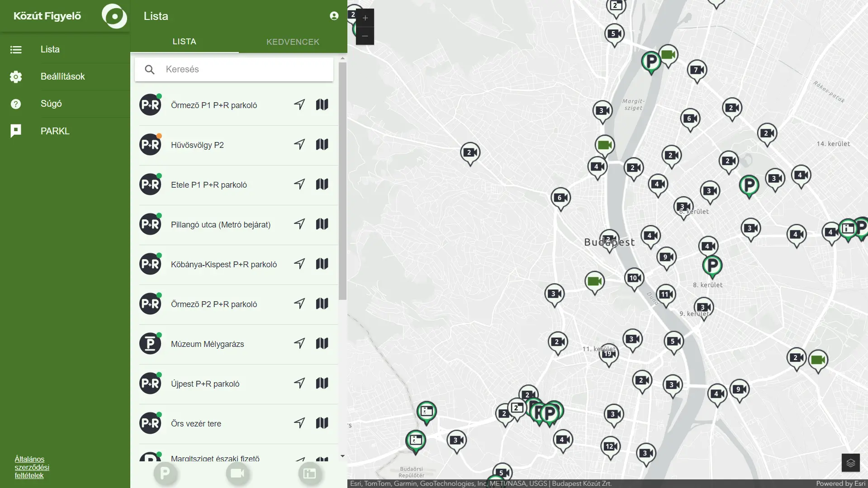Select the Lista tab
This screenshot has height=488, width=868.
click(184, 42)
